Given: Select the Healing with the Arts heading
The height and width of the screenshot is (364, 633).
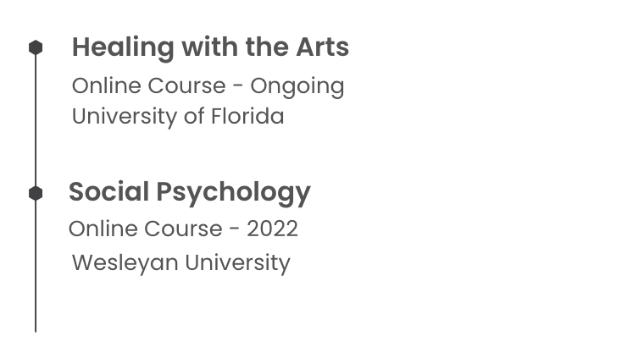Looking at the screenshot, I should coord(210,48).
